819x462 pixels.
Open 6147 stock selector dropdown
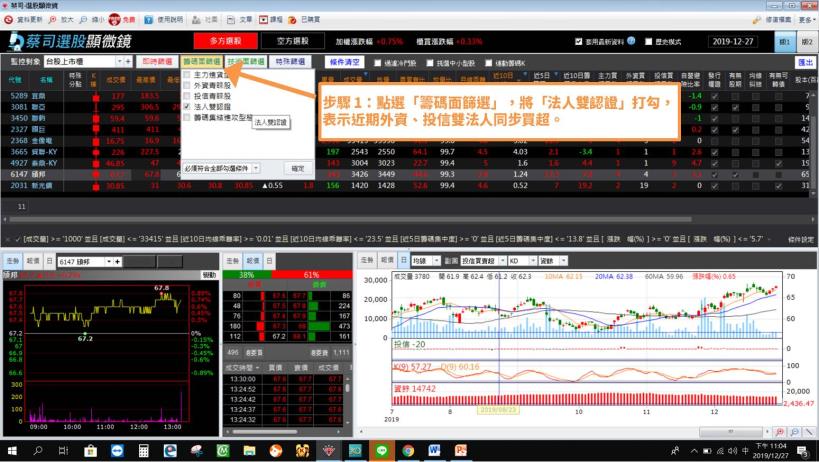point(109,262)
